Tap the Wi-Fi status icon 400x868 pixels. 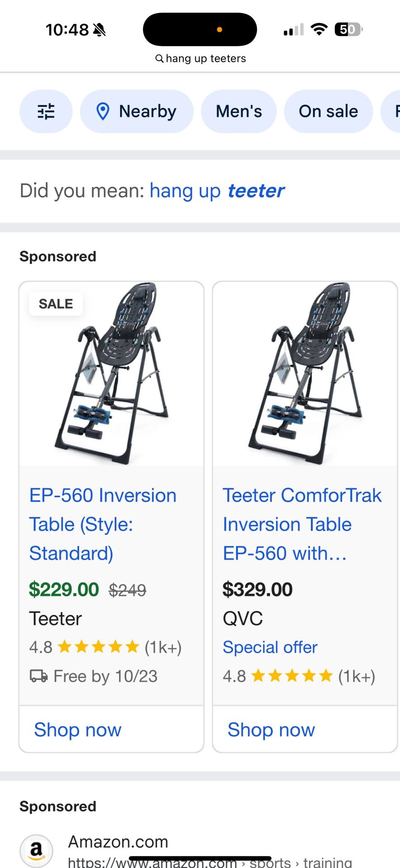point(319,30)
